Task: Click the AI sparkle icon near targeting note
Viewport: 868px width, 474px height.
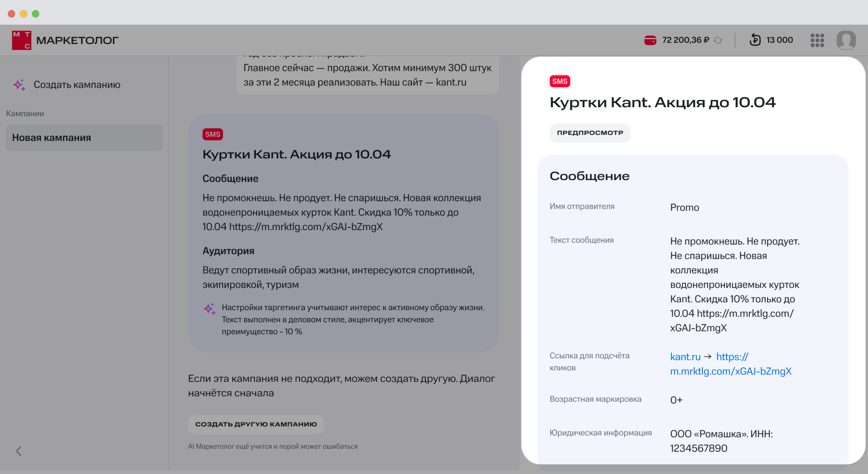Action: click(x=209, y=308)
